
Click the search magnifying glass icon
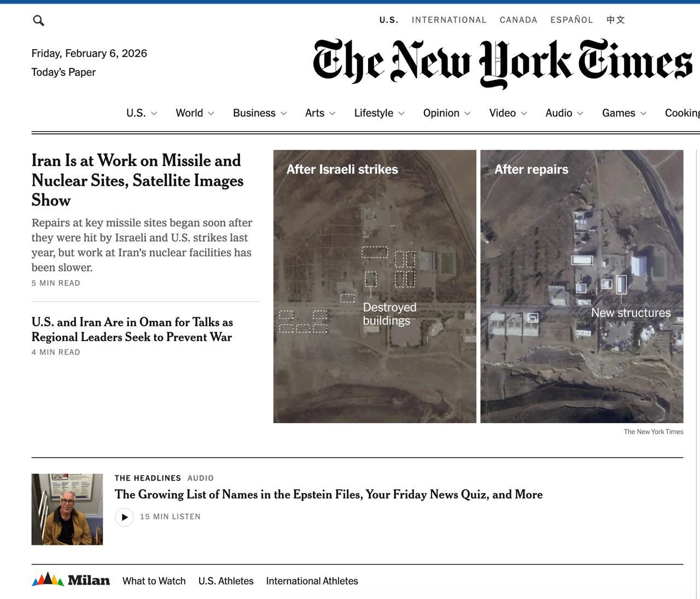[x=38, y=21]
